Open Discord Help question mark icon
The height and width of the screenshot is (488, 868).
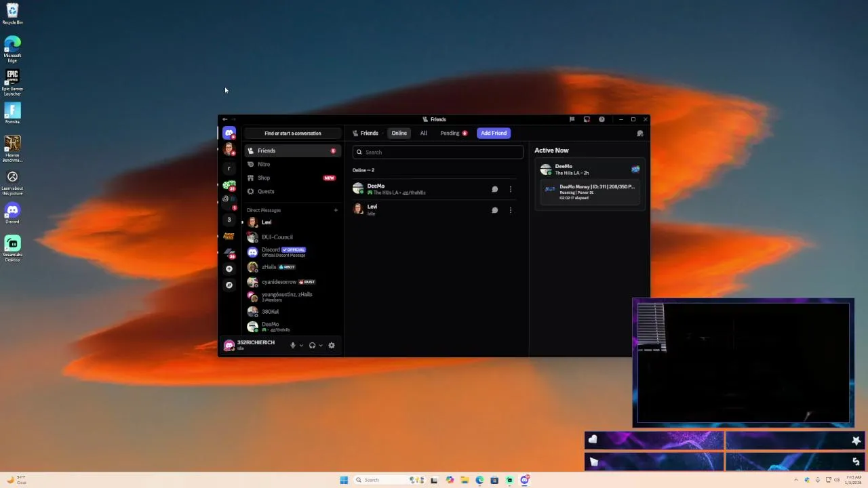601,119
